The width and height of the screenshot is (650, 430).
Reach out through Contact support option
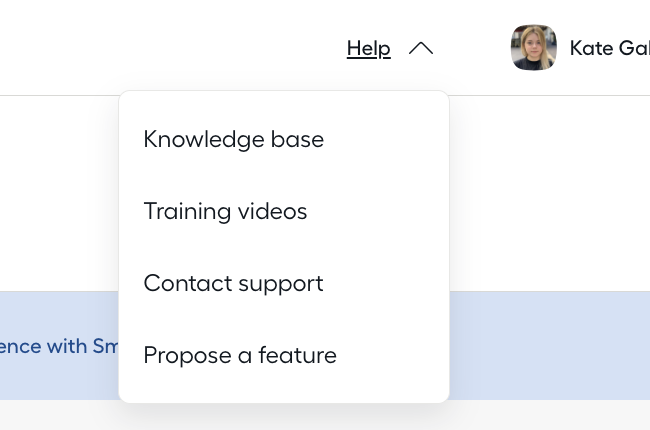coord(233,283)
